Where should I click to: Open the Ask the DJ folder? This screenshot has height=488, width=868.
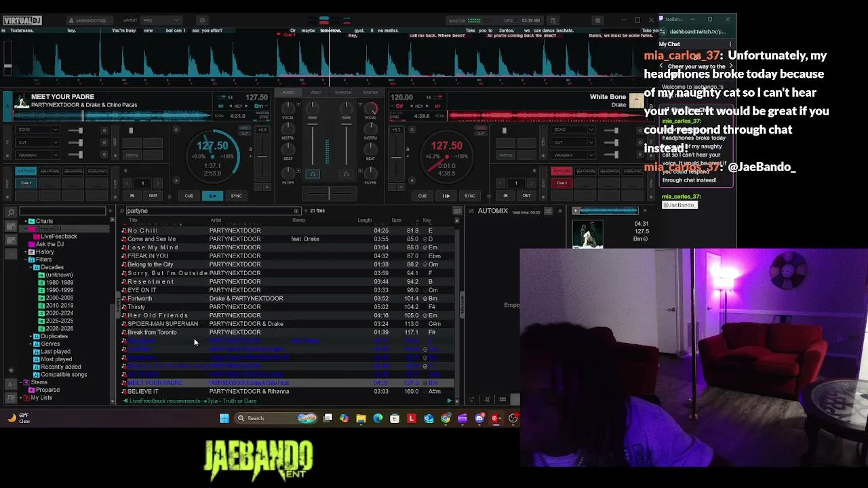click(x=50, y=244)
